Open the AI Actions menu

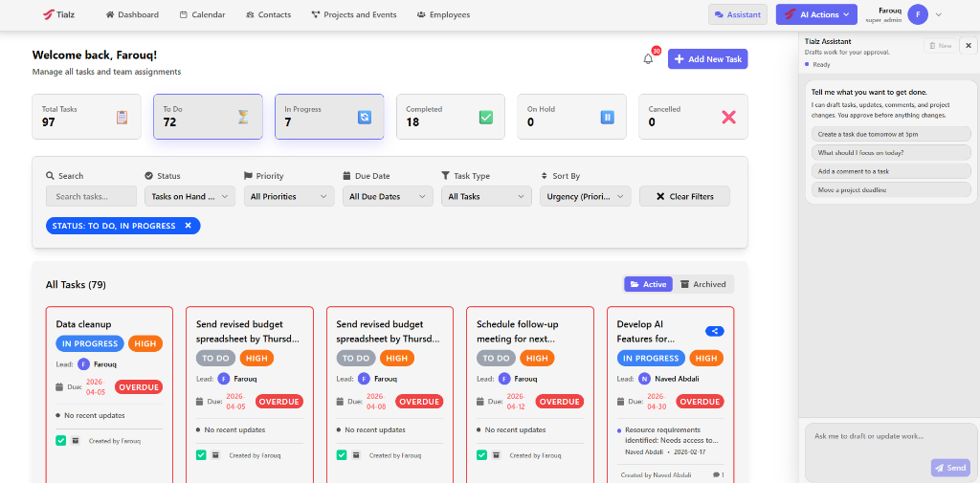[x=816, y=14]
